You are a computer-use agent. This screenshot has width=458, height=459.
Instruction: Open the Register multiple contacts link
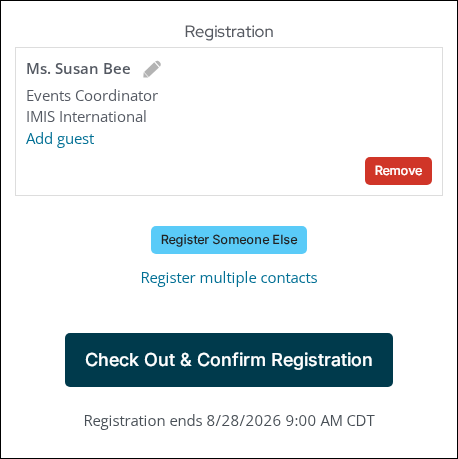(229, 278)
